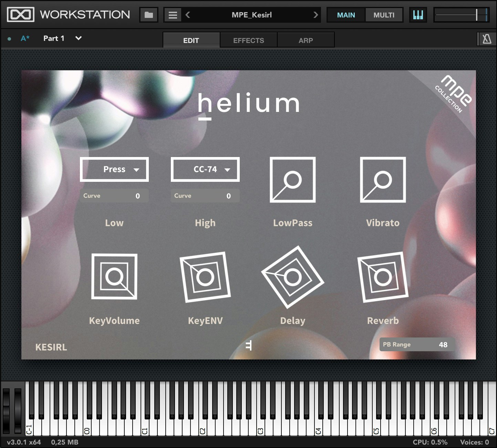The height and width of the screenshot is (448, 497).
Task: Open the preset browser folder icon
Action: pos(148,15)
